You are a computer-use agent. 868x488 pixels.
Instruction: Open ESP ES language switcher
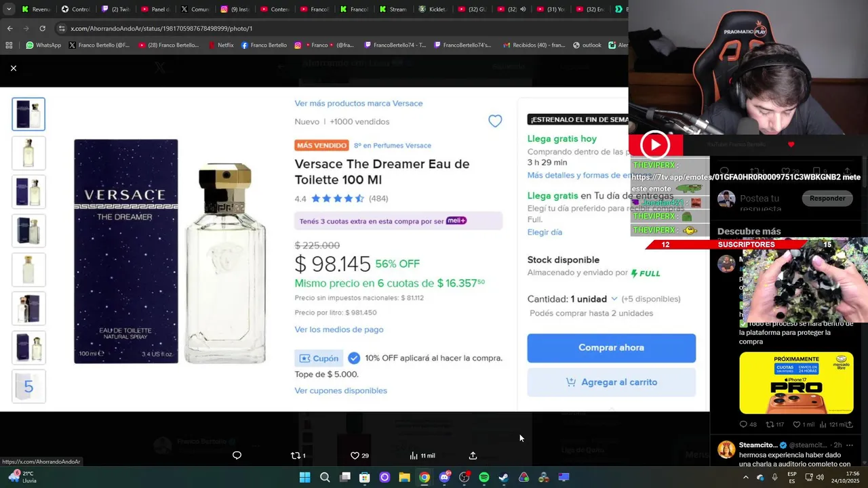(792, 477)
